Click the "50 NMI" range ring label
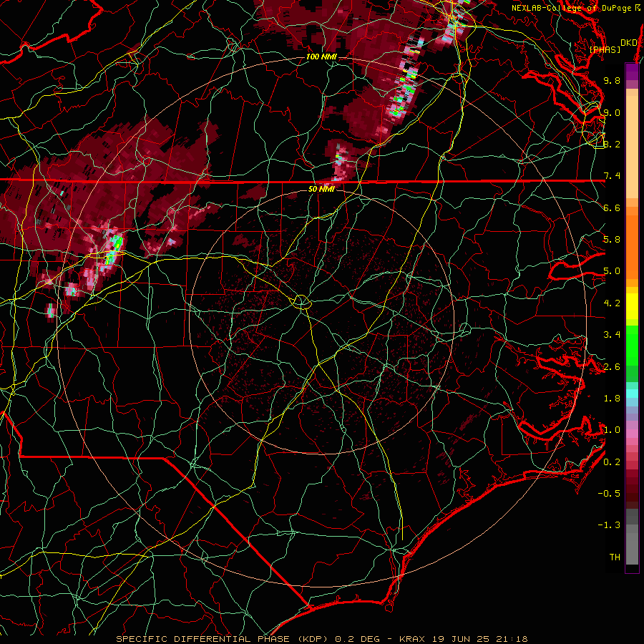The image size is (644, 644). pos(321,190)
